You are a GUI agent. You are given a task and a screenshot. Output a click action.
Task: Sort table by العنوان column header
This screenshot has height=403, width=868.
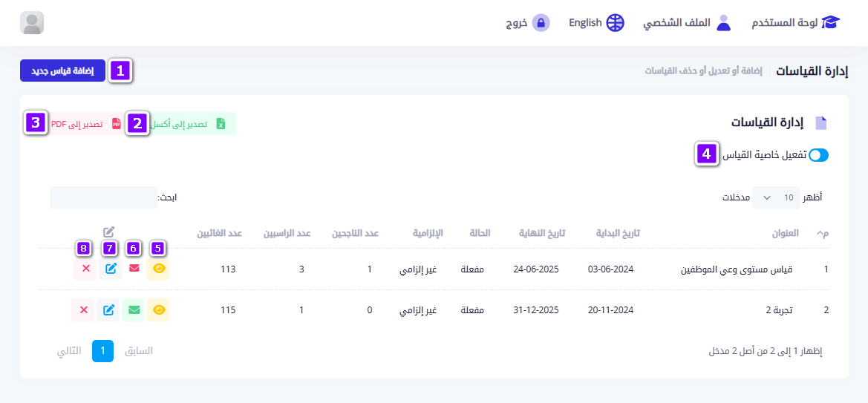785,233
